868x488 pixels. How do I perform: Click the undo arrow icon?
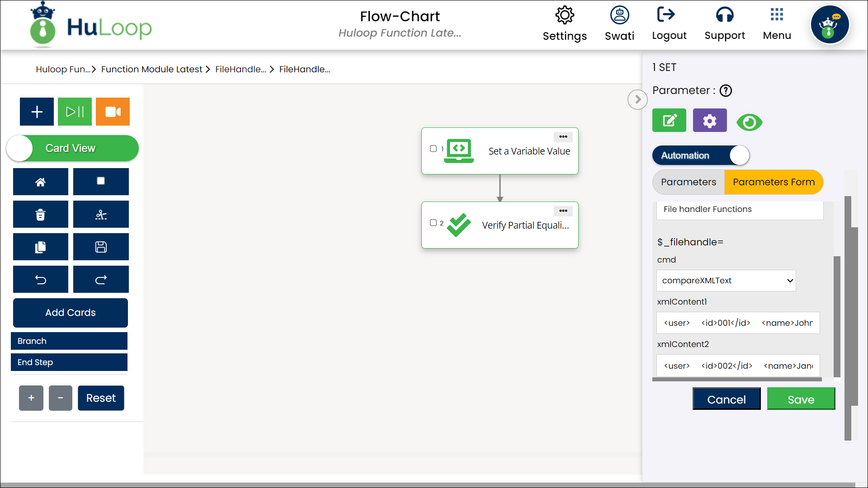point(41,279)
